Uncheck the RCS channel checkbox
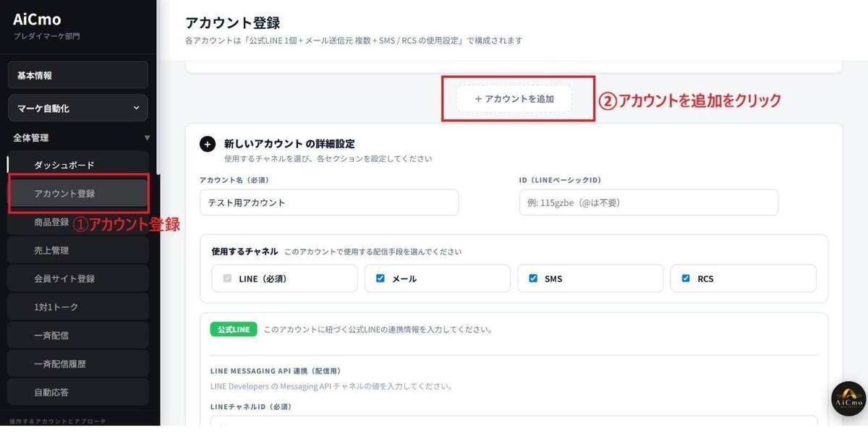This screenshot has height=441, width=868. tap(686, 278)
